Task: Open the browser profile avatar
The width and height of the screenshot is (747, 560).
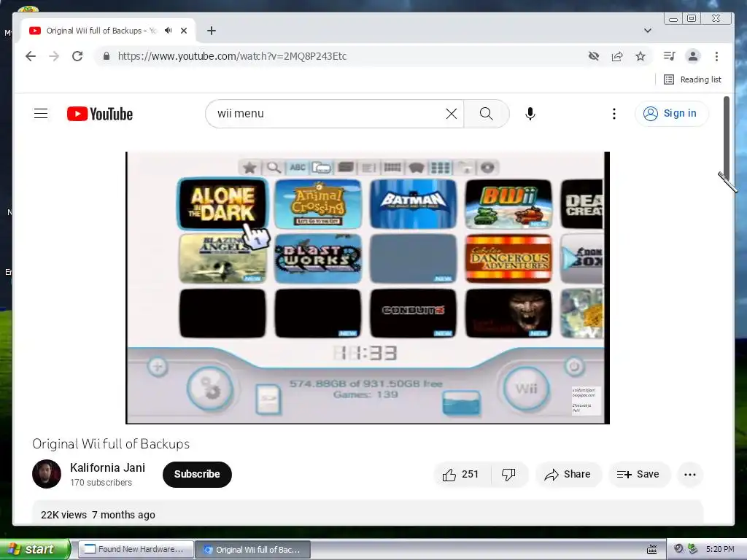Action: pyautogui.click(x=693, y=56)
